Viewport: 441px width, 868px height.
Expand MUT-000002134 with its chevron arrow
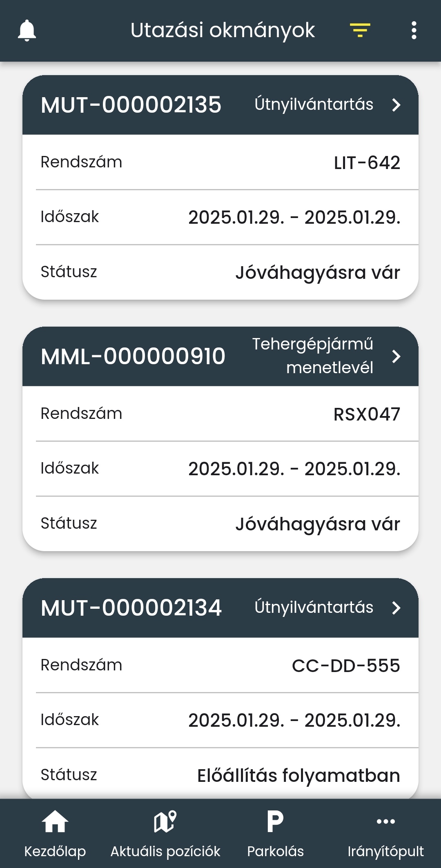point(396,608)
